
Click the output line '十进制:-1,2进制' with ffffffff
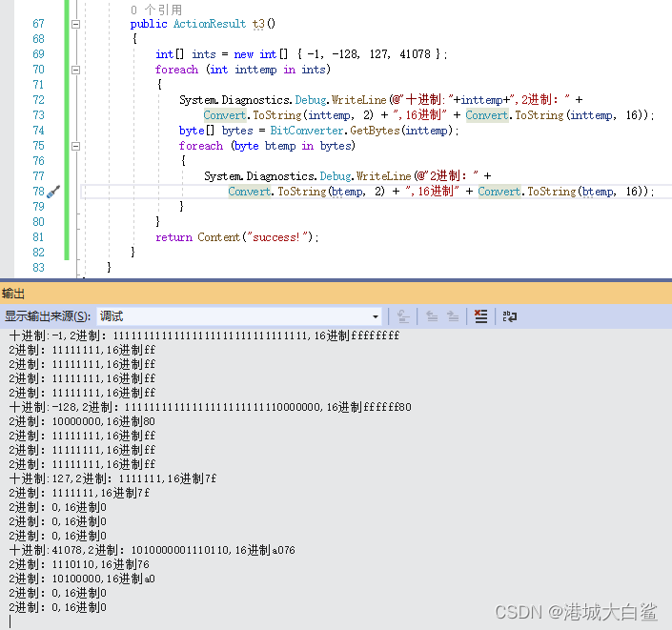pos(204,335)
